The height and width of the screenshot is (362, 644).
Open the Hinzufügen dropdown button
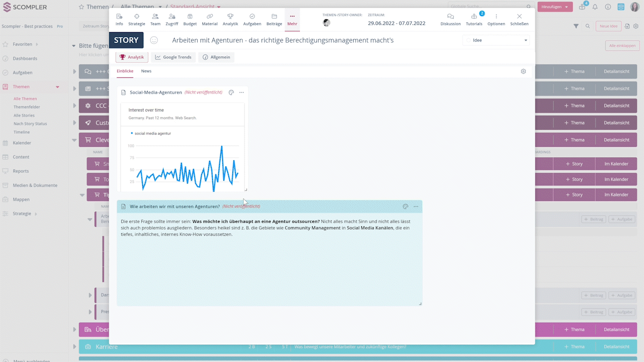coord(555,7)
